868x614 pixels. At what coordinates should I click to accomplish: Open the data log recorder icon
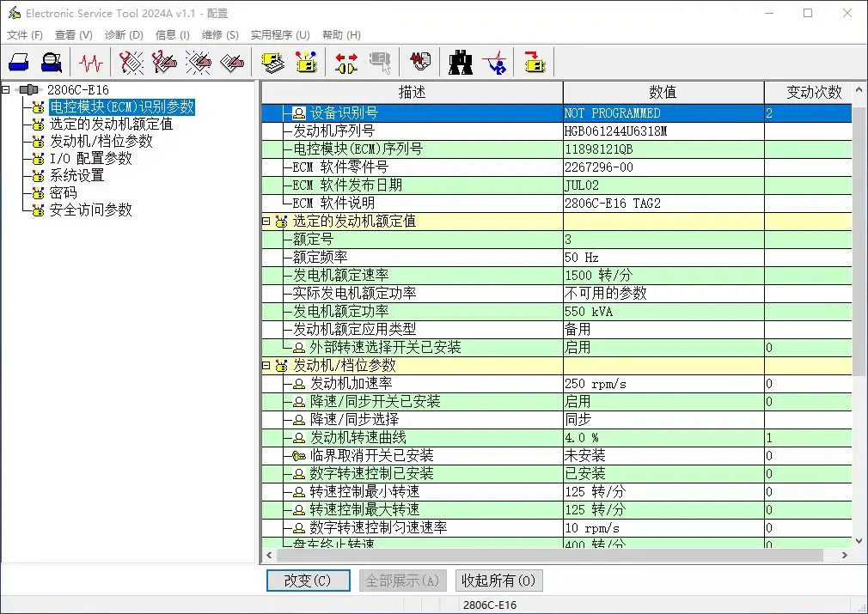pos(420,61)
